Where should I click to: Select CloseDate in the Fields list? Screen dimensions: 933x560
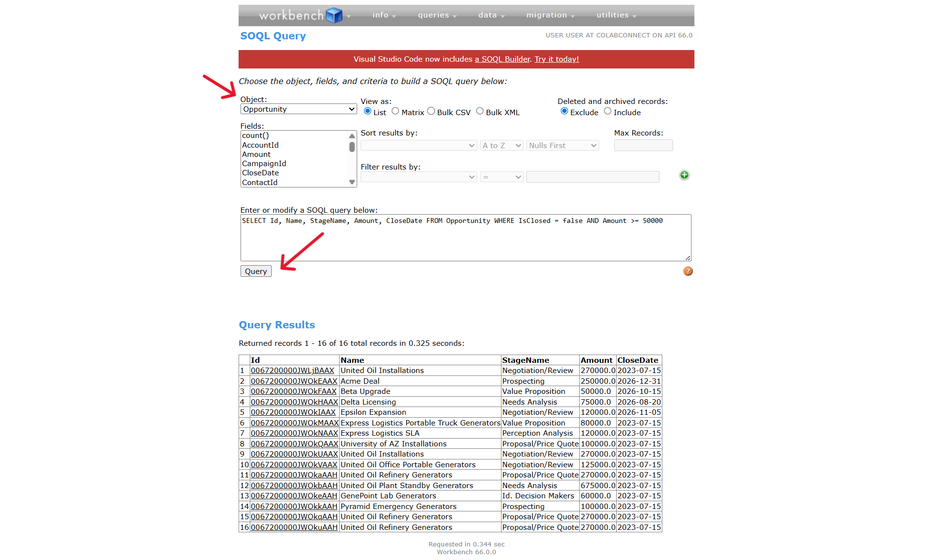click(295, 173)
